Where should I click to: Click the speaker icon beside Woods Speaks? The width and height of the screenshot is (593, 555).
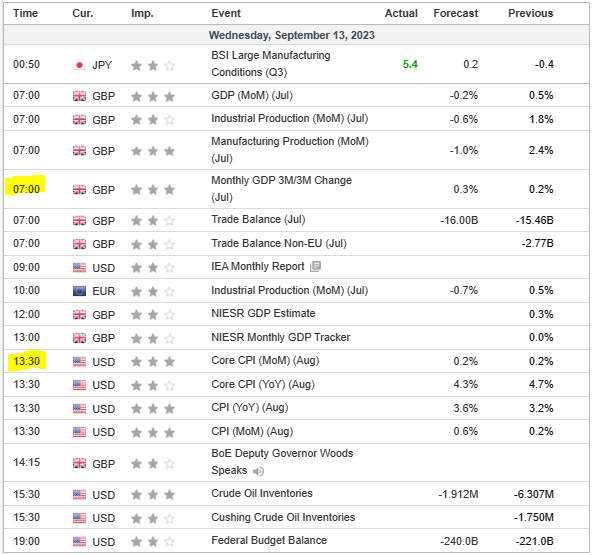point(258,471)
